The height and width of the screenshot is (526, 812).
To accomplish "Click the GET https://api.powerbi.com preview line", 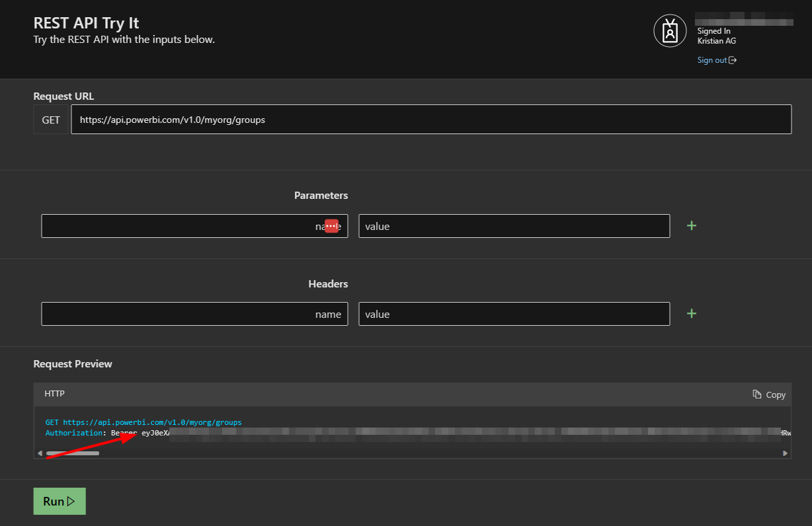I will (143, 422).
